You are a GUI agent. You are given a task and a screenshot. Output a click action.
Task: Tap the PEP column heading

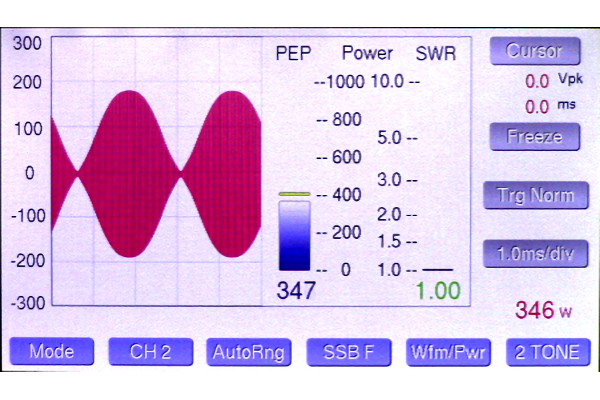point(293,53)
